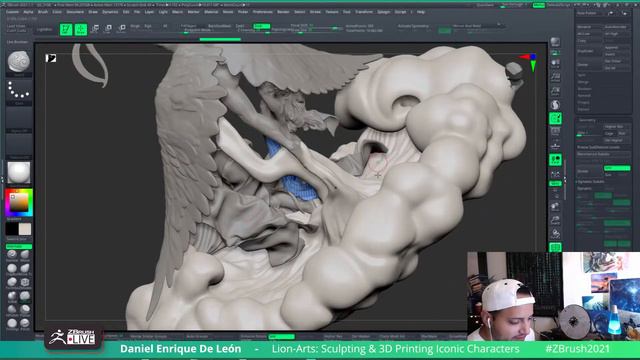Click Duplicate subtool button
This screenshot has width=640, height=360.
tap(590, 51)
